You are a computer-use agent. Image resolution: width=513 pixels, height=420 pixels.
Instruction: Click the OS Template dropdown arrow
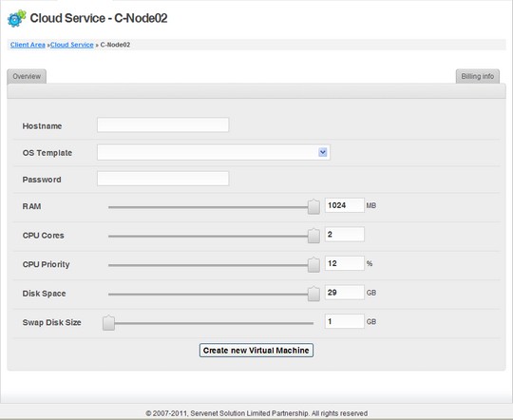pos(323,152)
